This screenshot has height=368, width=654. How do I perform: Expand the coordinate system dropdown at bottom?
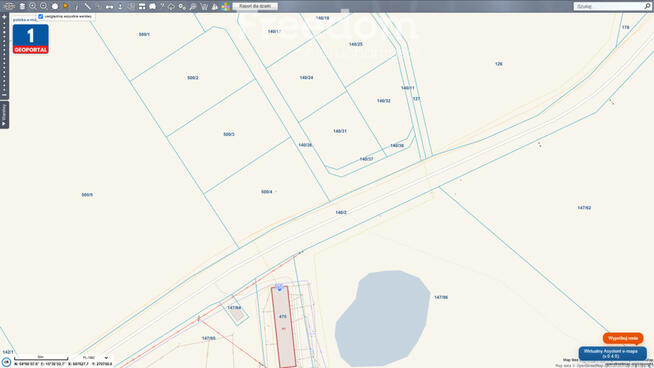click(95, 358)
